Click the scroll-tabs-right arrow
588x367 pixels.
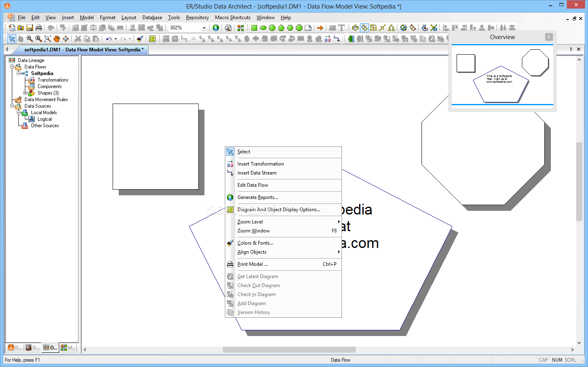pyautogui.click(x=571, y=49)
